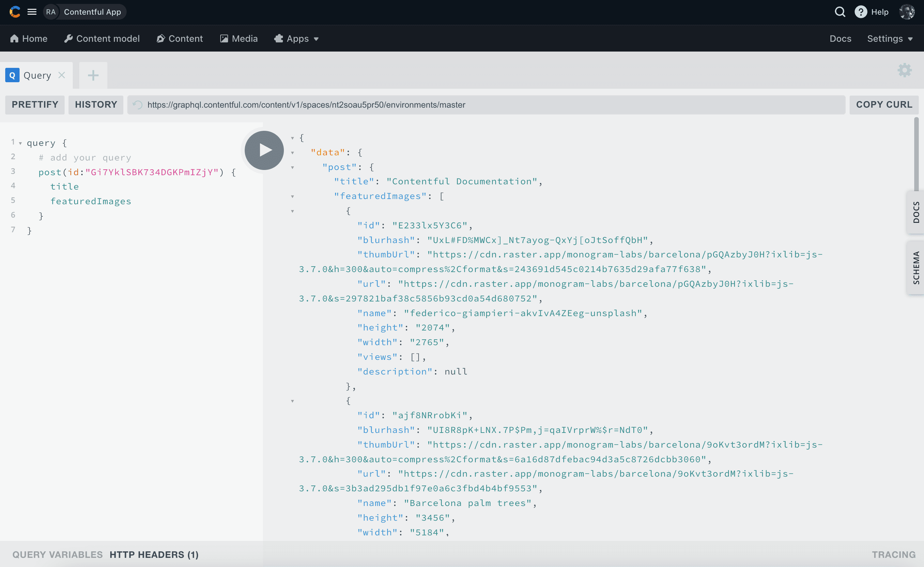
Task: Click the GraphQL endpoint URL field
Action: click(486, 105)
